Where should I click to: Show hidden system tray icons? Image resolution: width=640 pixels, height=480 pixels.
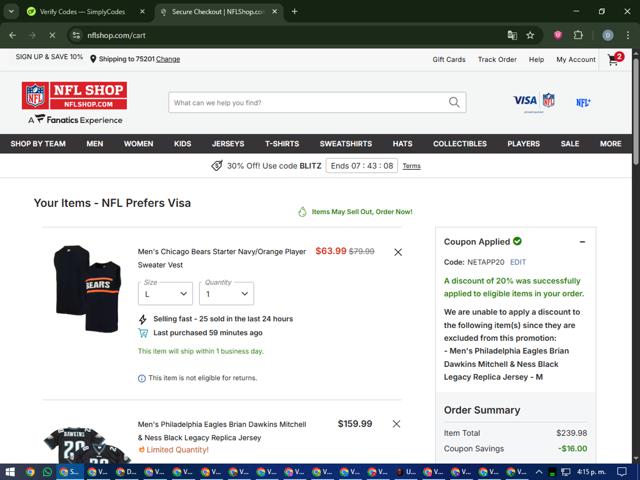pyautogui.click(x=539, y=472)
